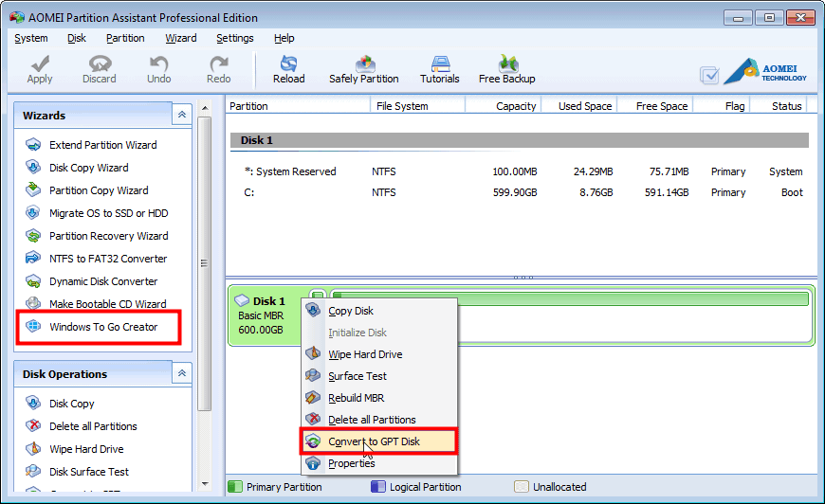Viewport: 825px width, 504px height.
Task: Click the Free Backup toolbar icon
Action: 507,63
